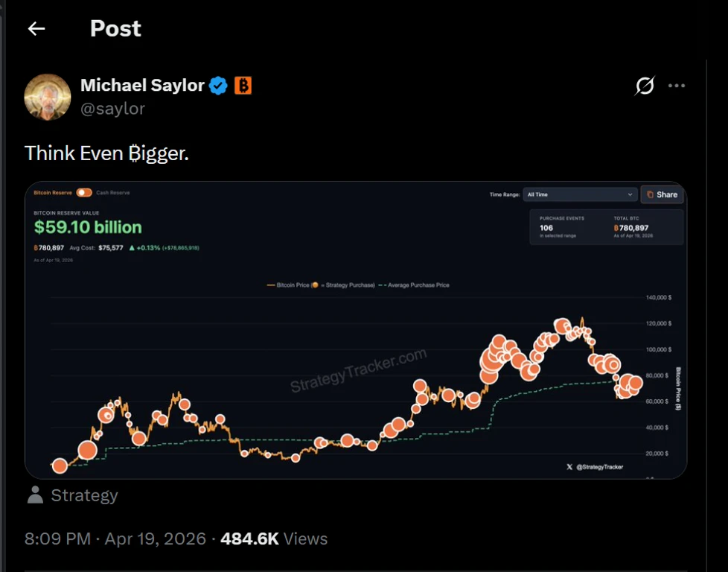Image resolution: width=728 pixels, height=572 pixels.
Task: Open the Grok slash-circle icon
Action: 645,86
